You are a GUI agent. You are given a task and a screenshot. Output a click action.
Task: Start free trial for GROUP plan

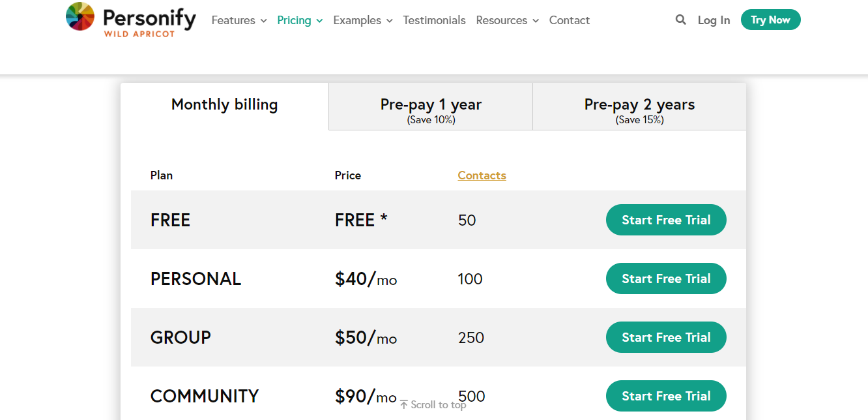[x=666, y=337]
